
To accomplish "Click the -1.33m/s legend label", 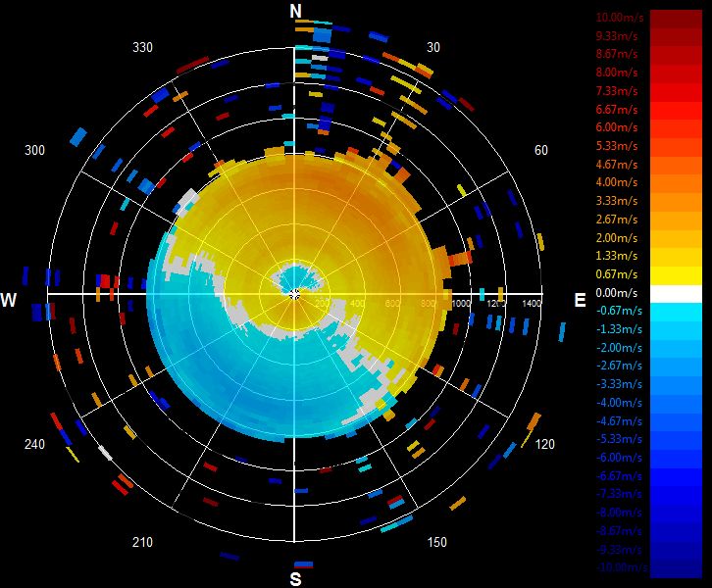I will click(619, 329).
